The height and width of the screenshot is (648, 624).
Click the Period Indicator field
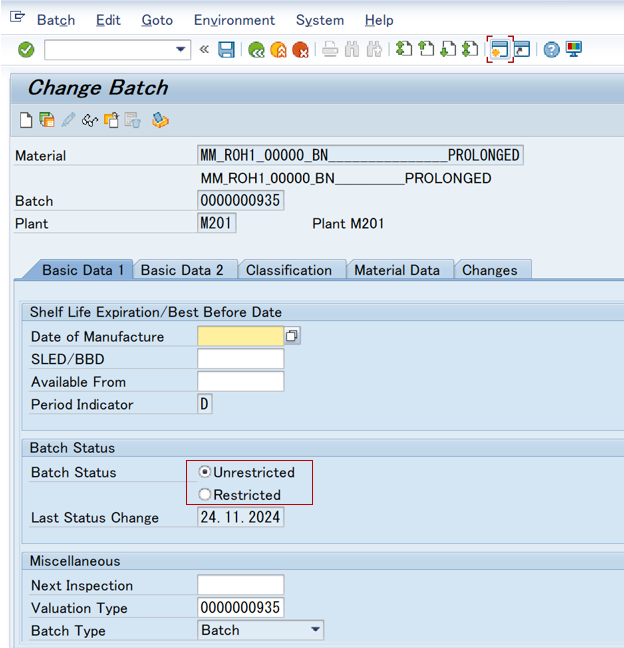(x=205, y=404)
